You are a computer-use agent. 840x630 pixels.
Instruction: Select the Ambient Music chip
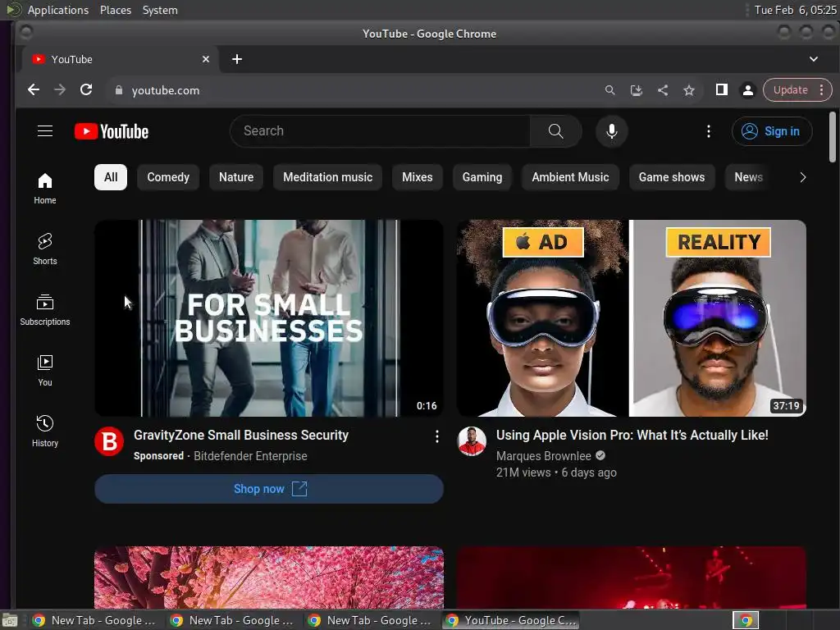tap(570, 177)
